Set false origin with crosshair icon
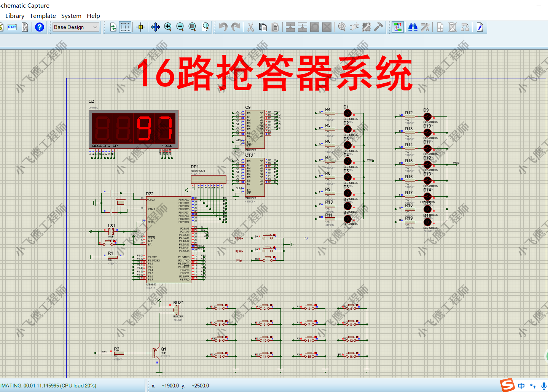Viewport: 548px width, 392px height. (140, 27)
